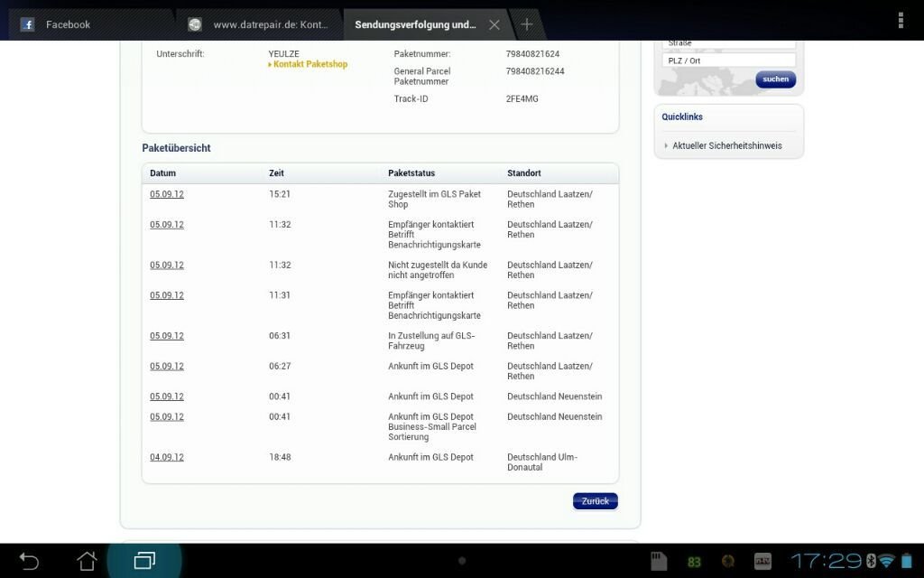Image resolution: width=924 pixels, height=578 pixels.
Task: Open a new browser tab
Action: click(x=527, y=24)
